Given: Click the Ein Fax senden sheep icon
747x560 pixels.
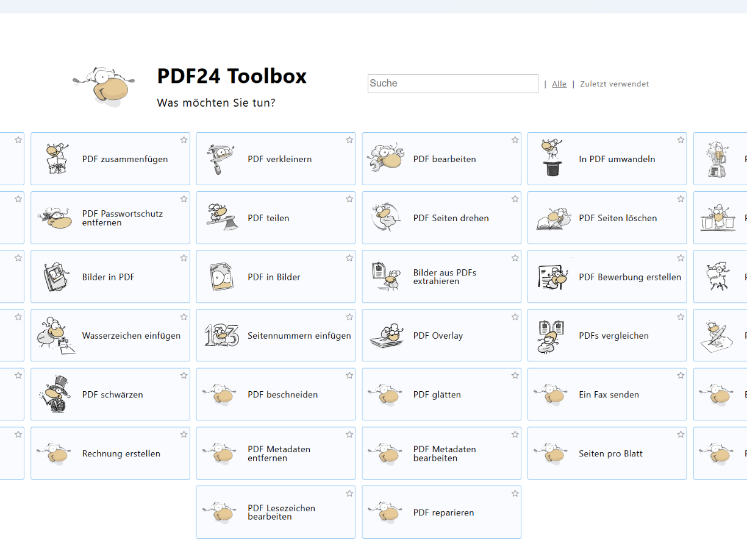Looking at the screenshot, I should [551, 395].
